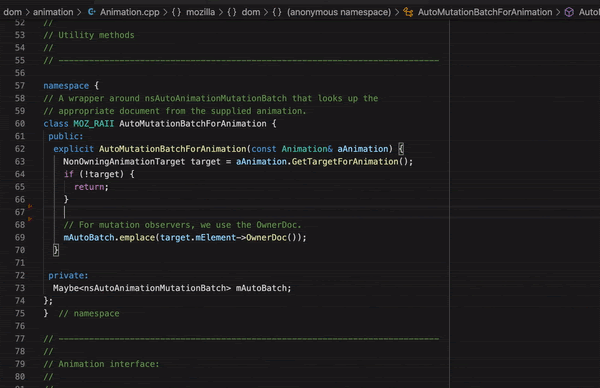Screen dimensions: 600x388
Task: Open the dom folder breadcrumb
Action: click(x=13, y=12)
